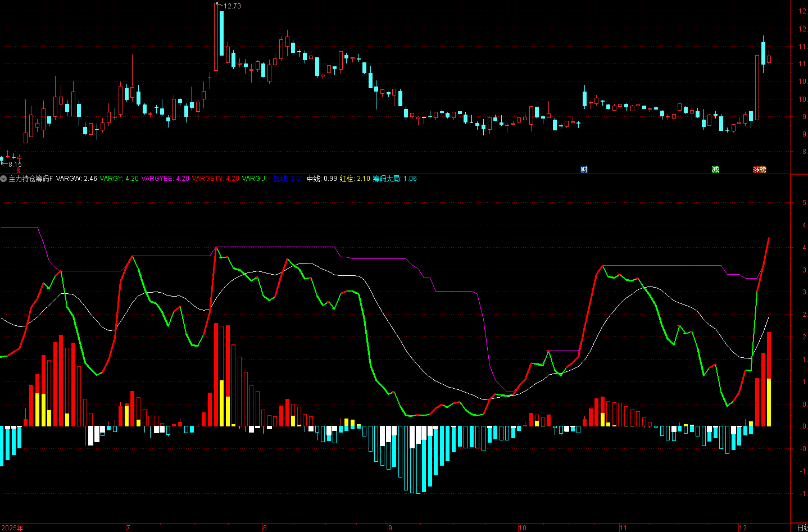808x532 pixels.
Task: Jump to month 10 on time axis
Action: point(523,528)
